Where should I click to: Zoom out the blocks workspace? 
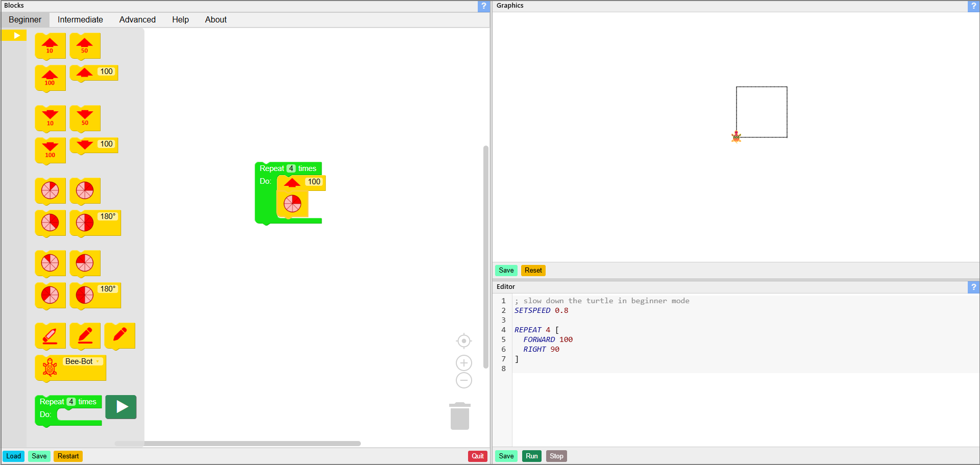463,380
